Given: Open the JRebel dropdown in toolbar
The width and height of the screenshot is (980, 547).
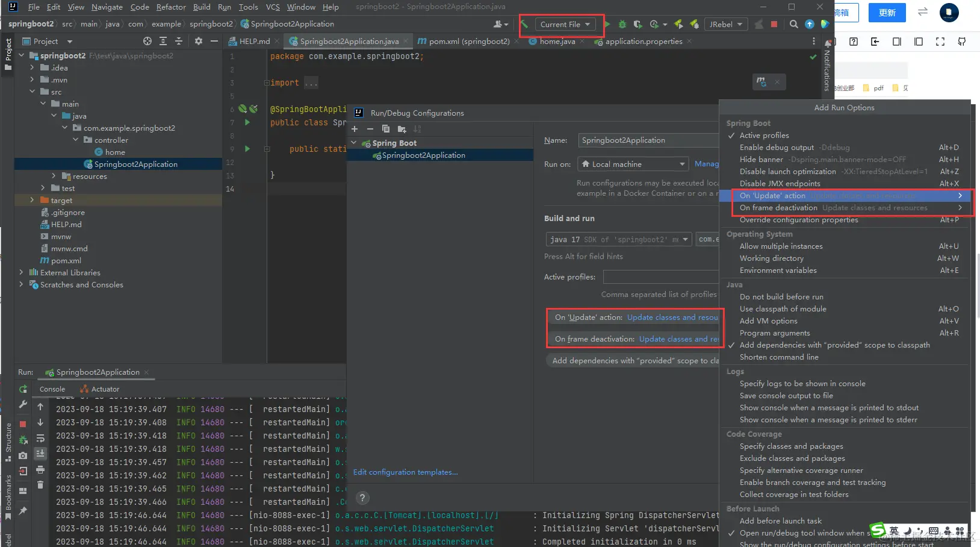Looking at the screenshot, I should [x=726, y=24].
